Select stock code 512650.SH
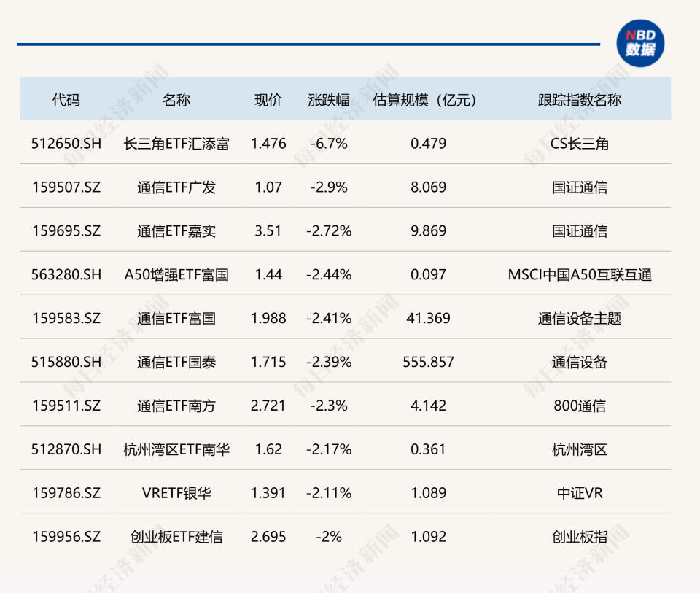Image resolution: width=700 pixels, height=593 pixels. pos(66,144)
